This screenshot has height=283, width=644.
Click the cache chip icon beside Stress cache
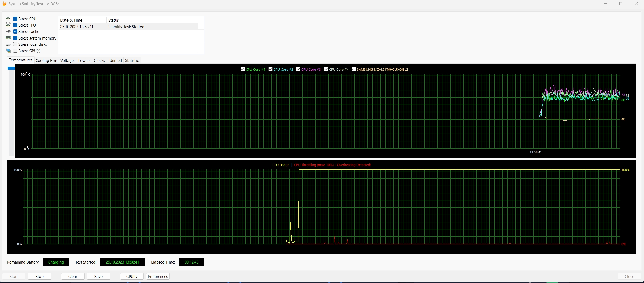[8, 31]
